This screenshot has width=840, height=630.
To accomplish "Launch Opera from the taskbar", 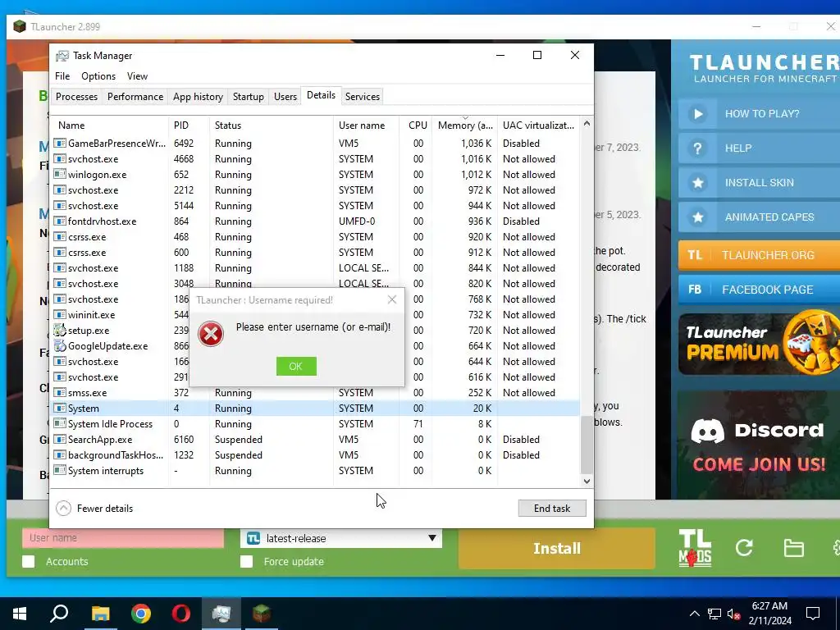I will 181,614.
